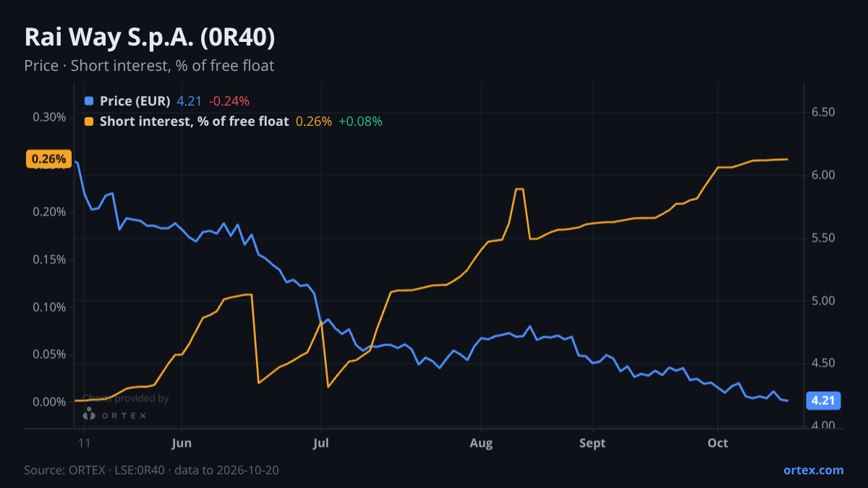
Task: Click the red -0.24% price change
Action: pos(229,101)
